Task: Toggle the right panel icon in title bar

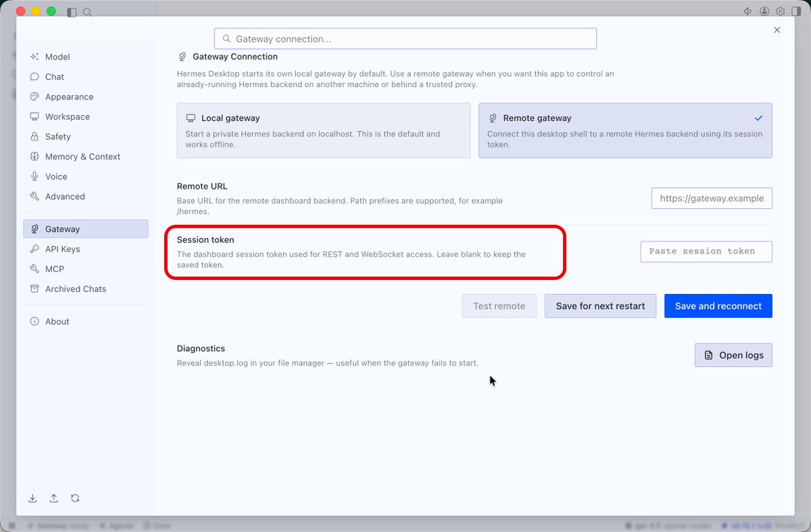Action: [796, 11]
